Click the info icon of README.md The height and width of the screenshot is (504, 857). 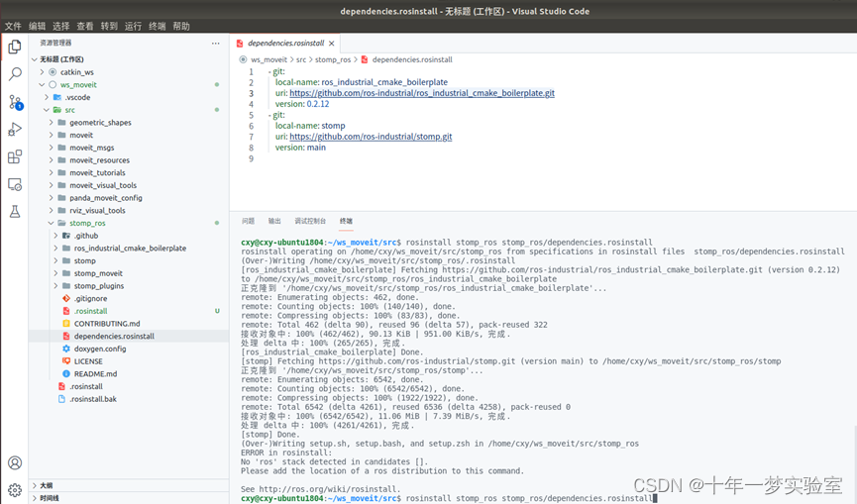click(x=66, y=373)
